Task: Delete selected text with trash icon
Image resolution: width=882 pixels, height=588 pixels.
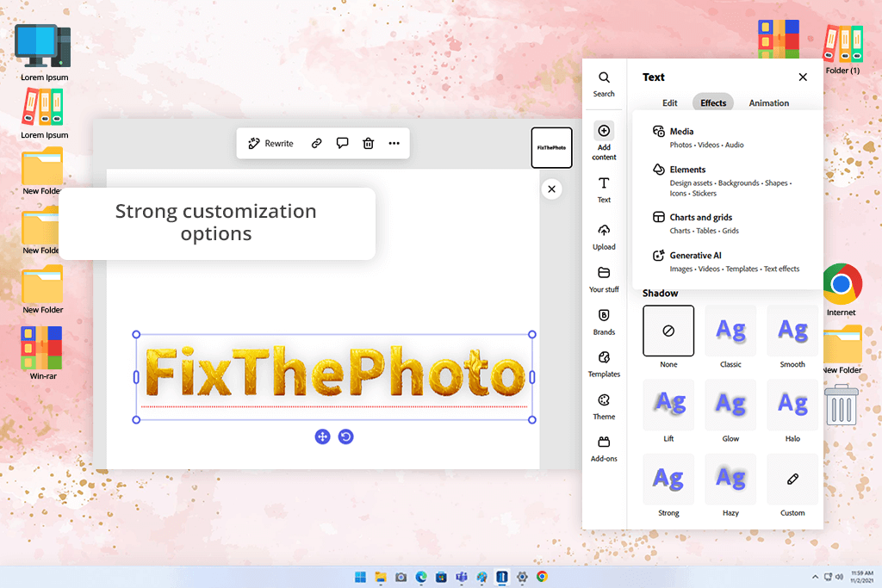Action: point(369,144)
